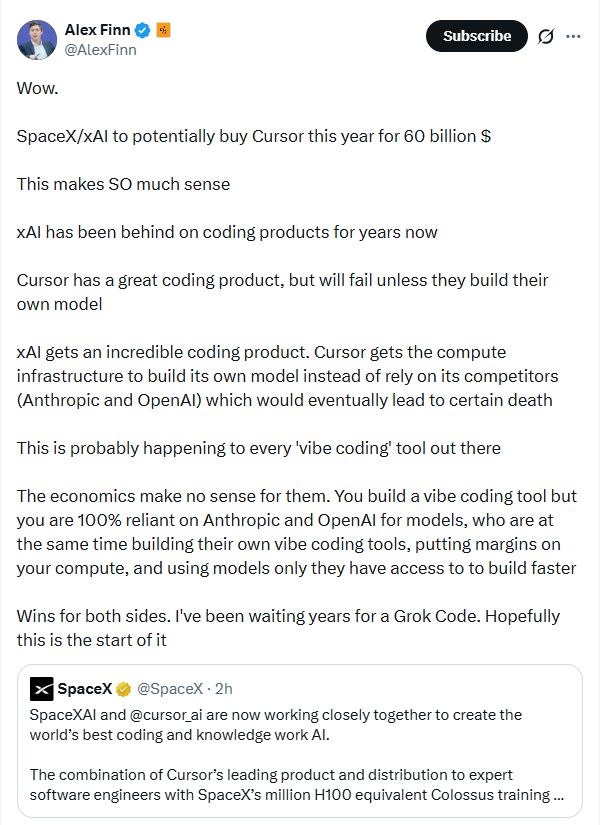Image resolution: width=603 pixels, height=825 pixels.
Task: Click the SpaceX name in the quoted post
Action: pos(84,689)
